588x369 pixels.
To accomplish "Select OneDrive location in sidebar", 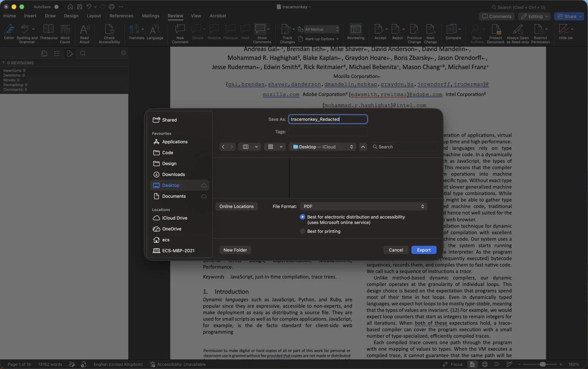I will pyautogui.click(x=179, y=229).
